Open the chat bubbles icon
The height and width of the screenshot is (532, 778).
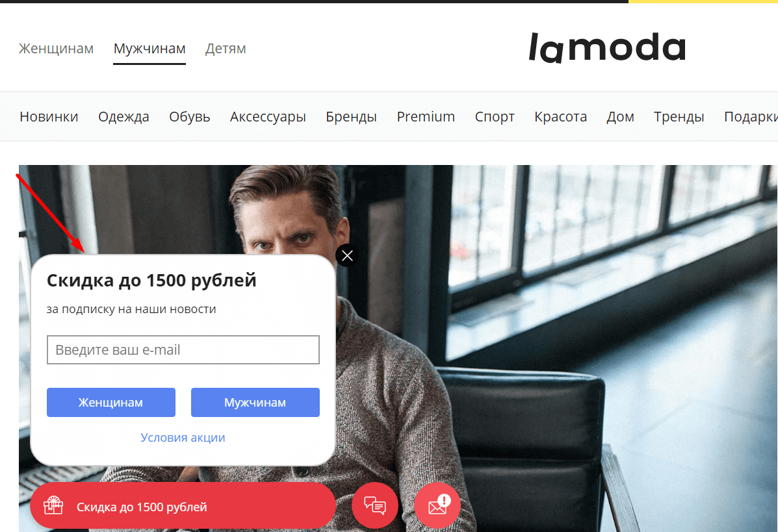coord(374,505)
